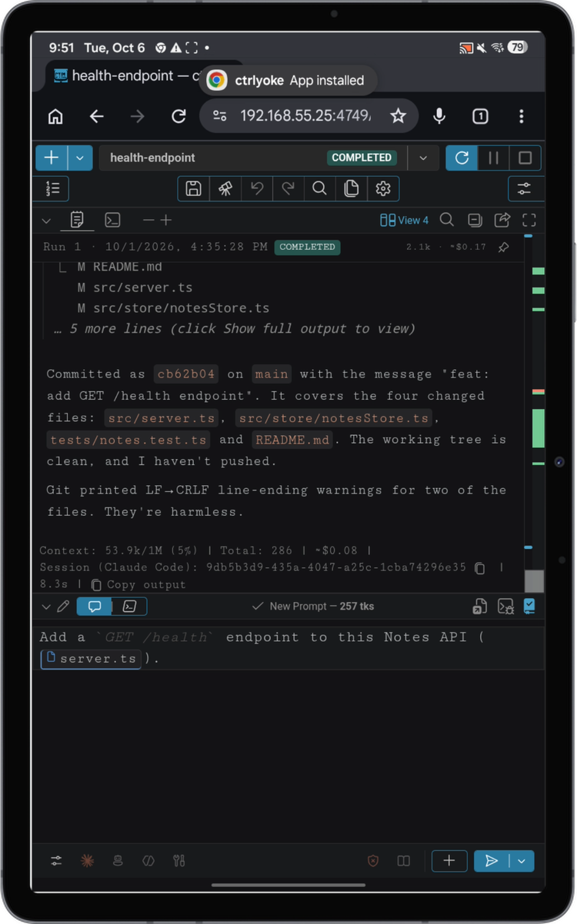Click the numbered list icon button
Viewport: 577px width, 924px height.
tap(52, 189)
